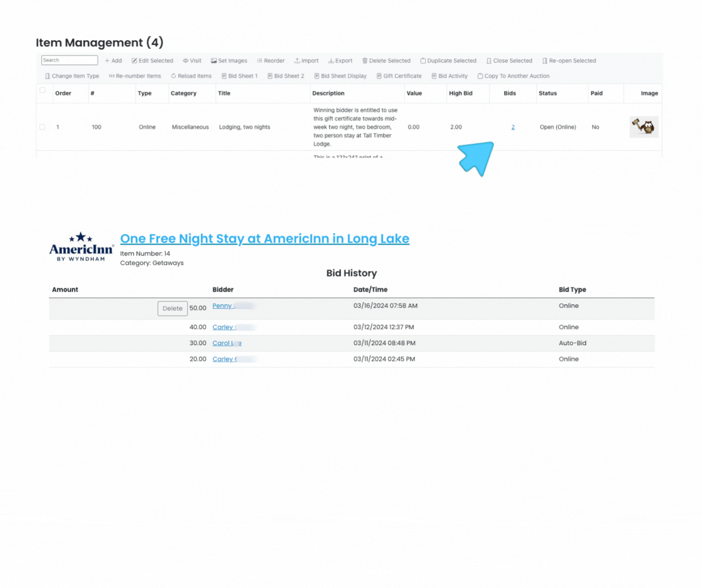The width and height of the screenshot is (702, 588).
Task: Click Re-number Items button
Action: click(x=135, y=76)
